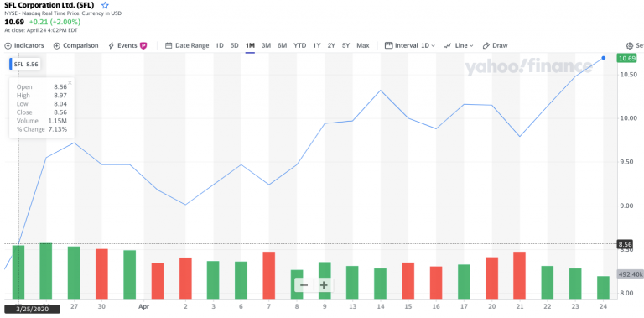Viewport: 644px width, 318px height.
Task: Click the star watchlist icon beside SFL
Action: pos(105,5)
